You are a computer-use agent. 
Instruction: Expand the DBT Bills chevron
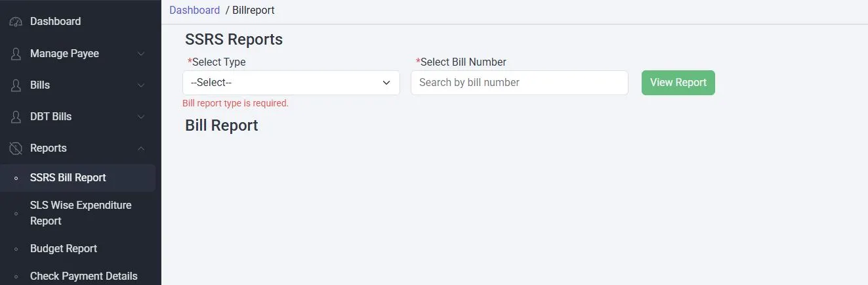click(141, 117)
